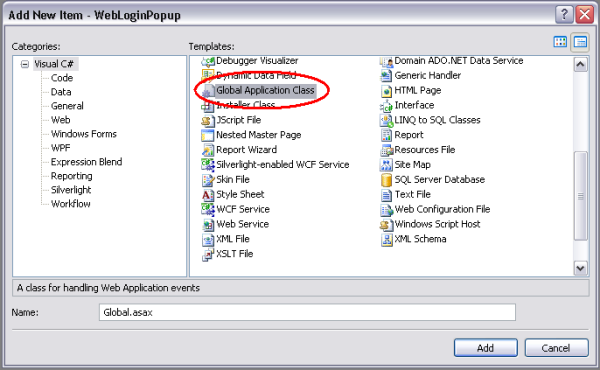Viewport: 600px width, 370px height.
Task: Click the Nested Master Page icon
Action: tap(208, 135)
